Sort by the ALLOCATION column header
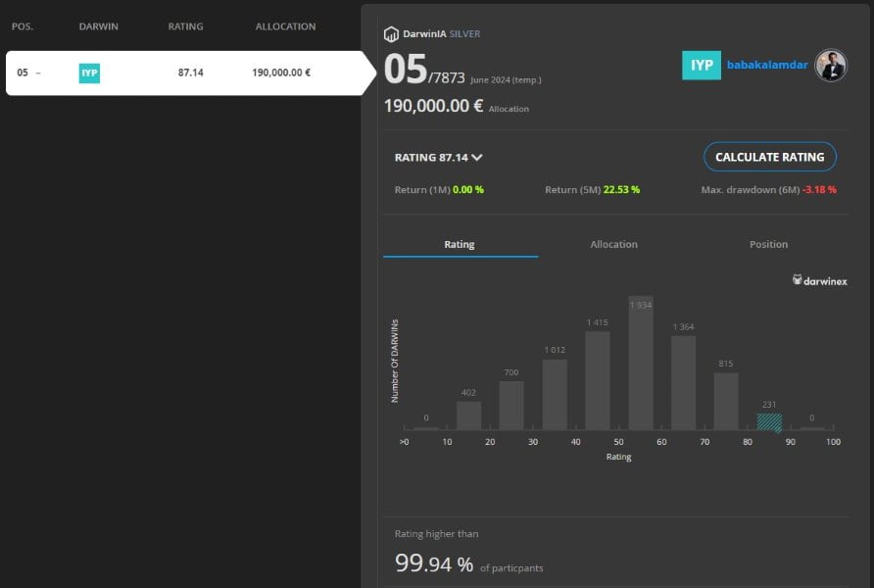Screen dimensions: 874x588 (285, 26)
